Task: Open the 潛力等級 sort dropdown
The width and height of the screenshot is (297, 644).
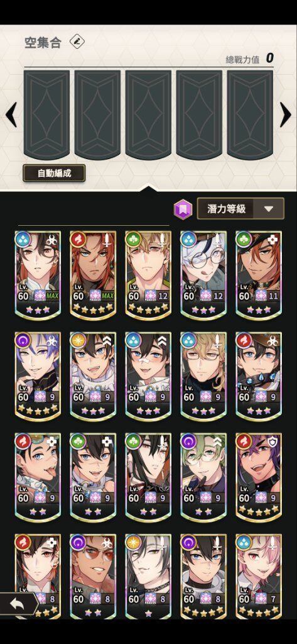Action: [240, 209]
